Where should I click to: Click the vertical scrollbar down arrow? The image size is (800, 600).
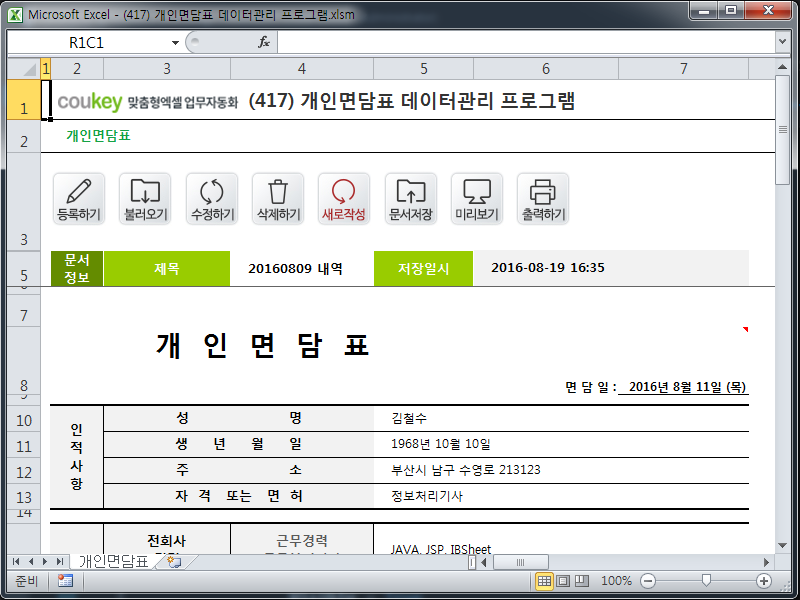(x=783, y=545)
